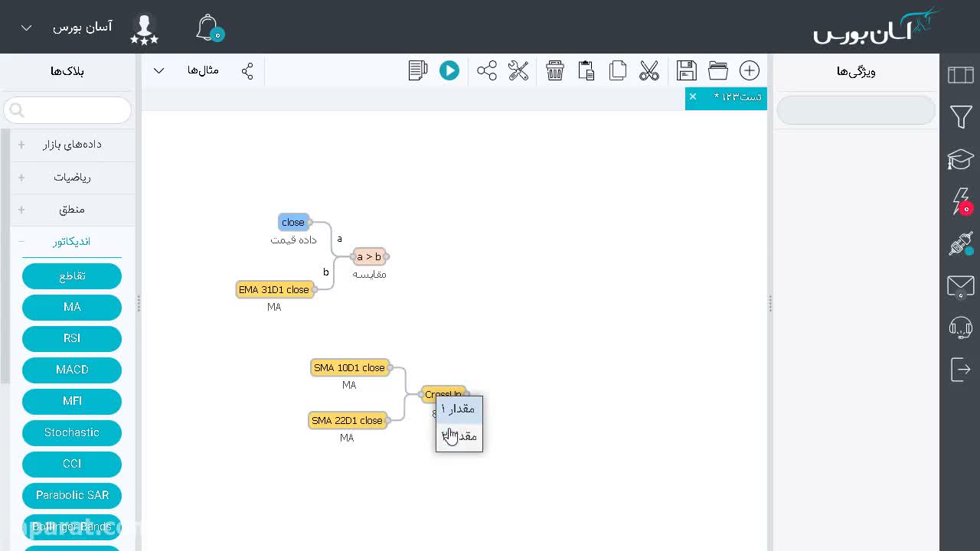980x551 pixels.
Task: Expand the ریاضیات block category
Action: tap(72, 178)
